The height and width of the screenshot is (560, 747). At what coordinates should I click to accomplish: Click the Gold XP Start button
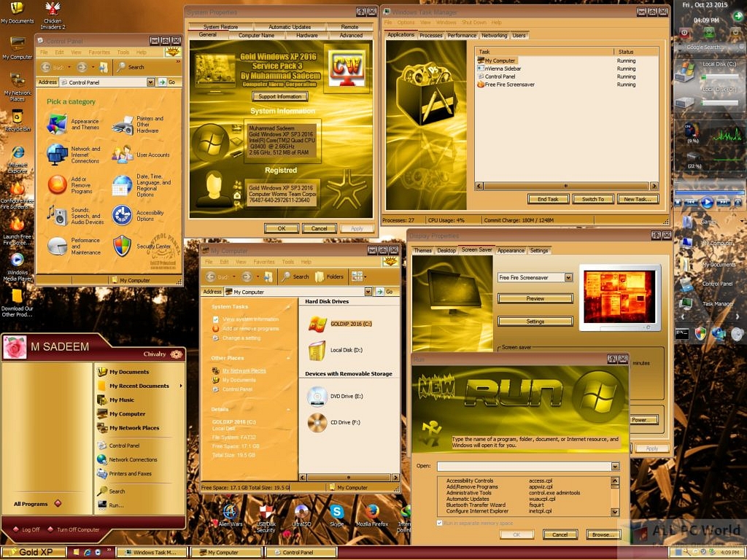pyautogui.click(x=34, y=553)
